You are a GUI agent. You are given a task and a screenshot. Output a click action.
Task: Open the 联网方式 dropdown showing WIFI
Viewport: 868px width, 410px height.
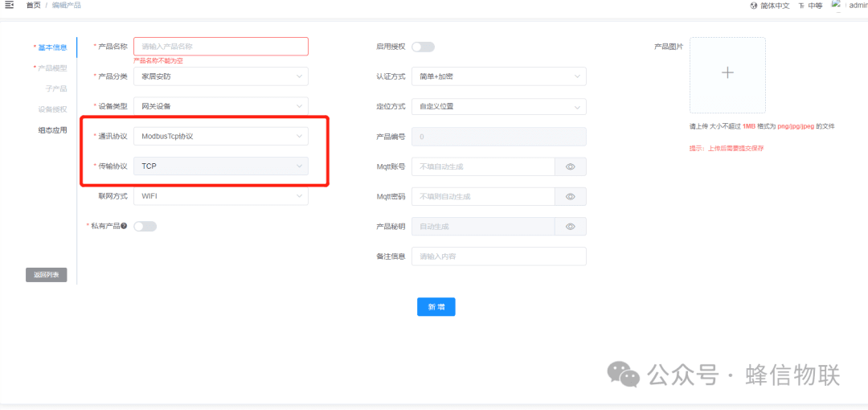221,196
